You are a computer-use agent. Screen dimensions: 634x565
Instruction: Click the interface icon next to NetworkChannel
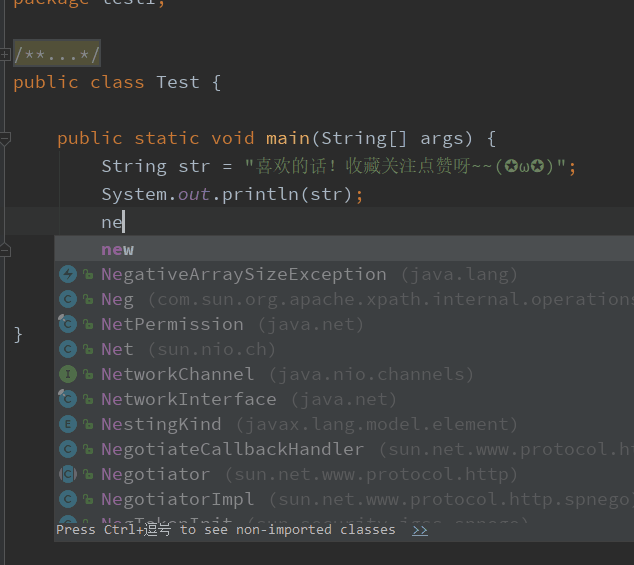[68, 374]
